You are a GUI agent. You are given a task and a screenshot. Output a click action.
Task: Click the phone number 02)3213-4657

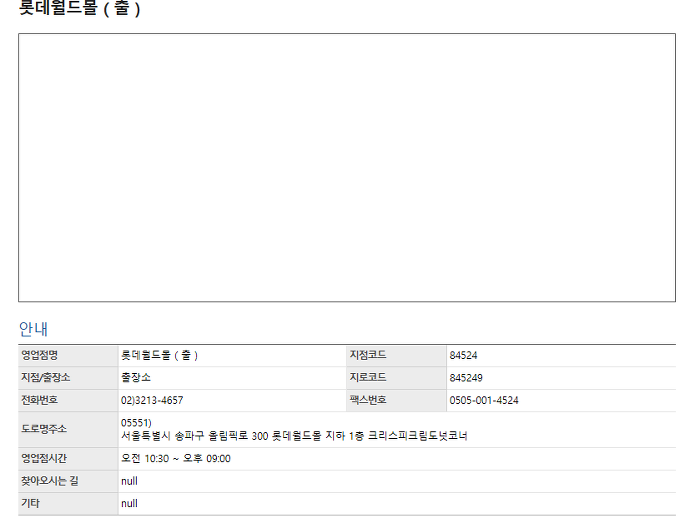pyautogui.click(x=152, y=400)
